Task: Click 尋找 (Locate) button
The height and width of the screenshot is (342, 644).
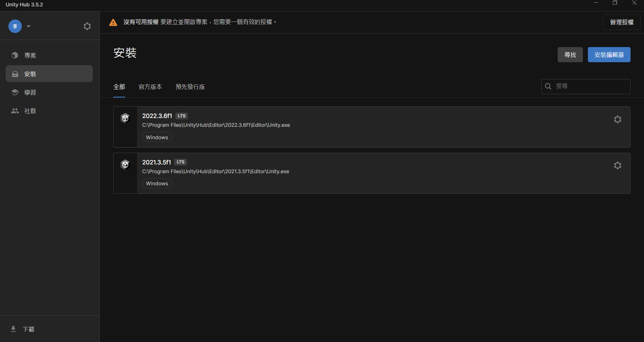Action: 570,55
